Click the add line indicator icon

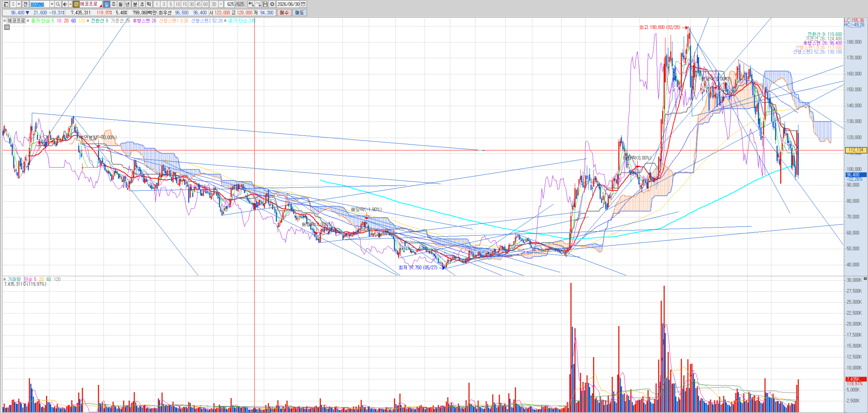pyautogui.click(x=258, y=4)
